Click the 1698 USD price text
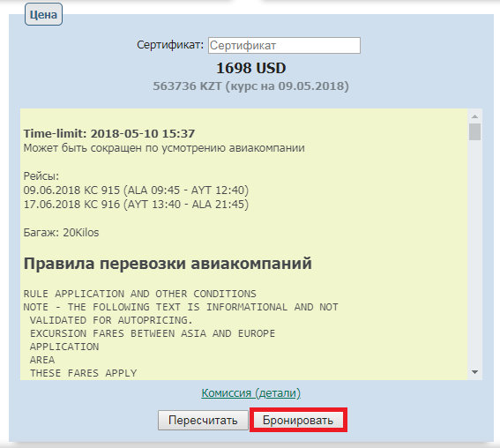Viewport: 500px width, 448px height. coord(251,68)
